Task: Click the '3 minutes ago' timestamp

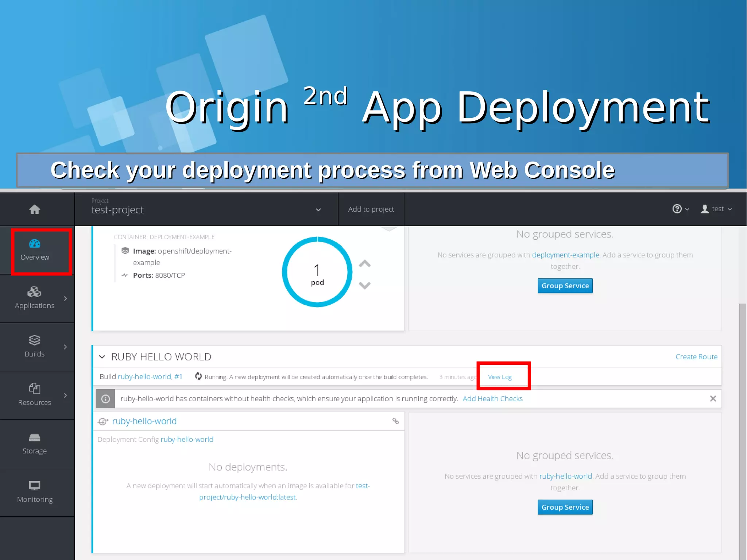Action: pyautogui.click(x=458, y=377)
